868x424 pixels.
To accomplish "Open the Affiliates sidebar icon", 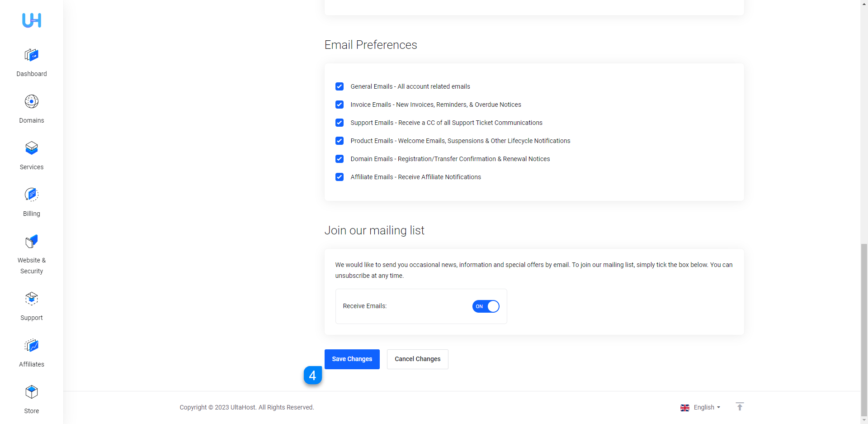I will tap(32, 345).
